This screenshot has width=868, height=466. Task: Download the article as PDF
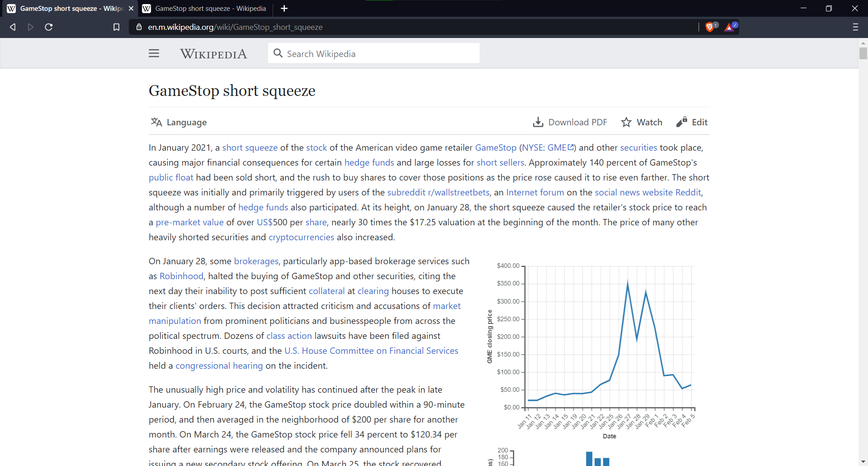pyautogui.click(x=570, y=122)
